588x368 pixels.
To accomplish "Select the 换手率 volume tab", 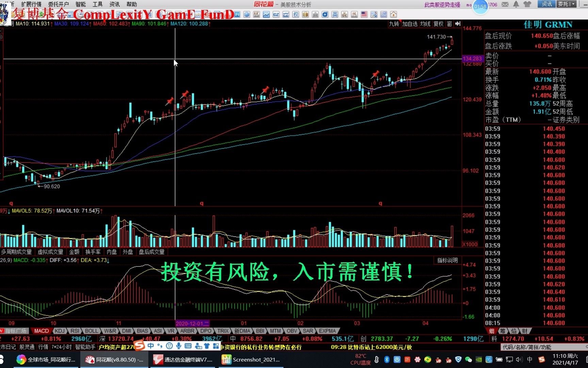I will (93, 252).
